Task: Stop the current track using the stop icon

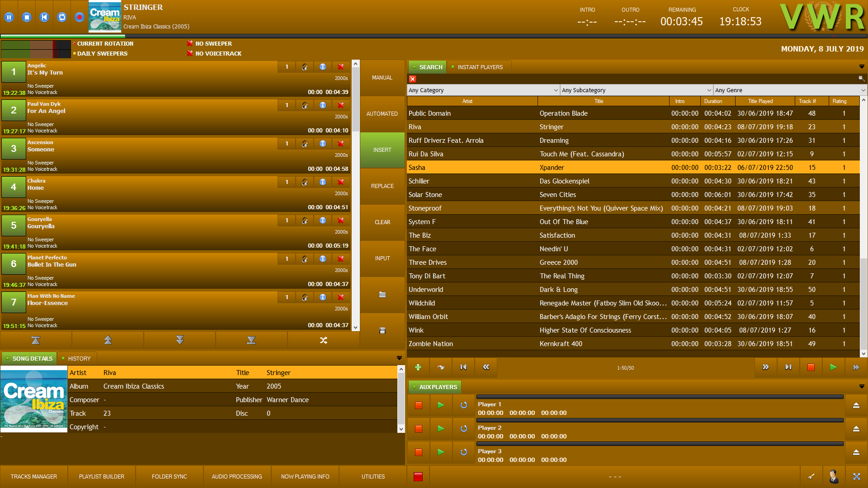Action: click(27, 17)
